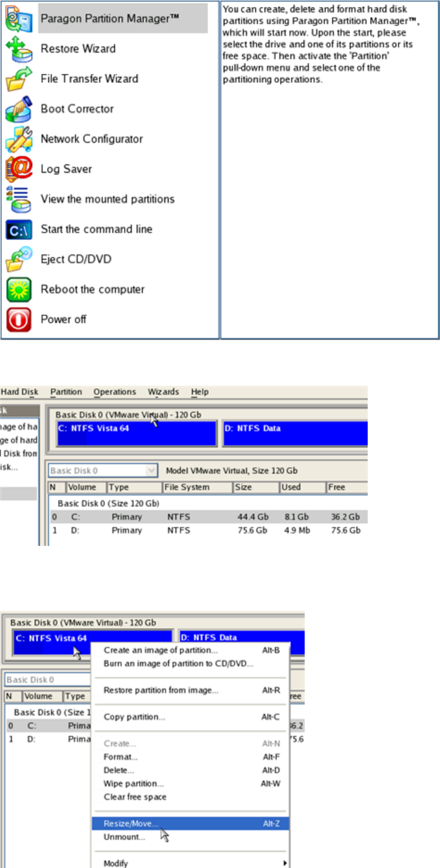Screen dimensions: 440x868
Task: Sort by the File System column header
Action: tap(197, 487)
